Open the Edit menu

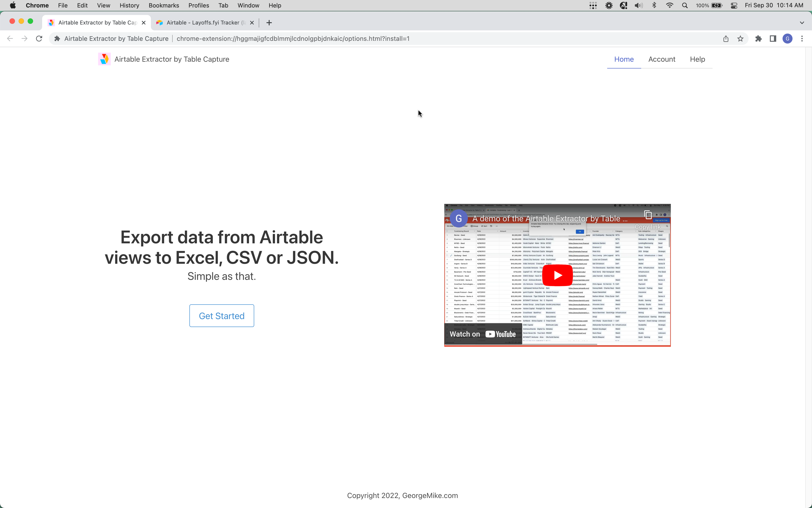[x=82, y=5]
